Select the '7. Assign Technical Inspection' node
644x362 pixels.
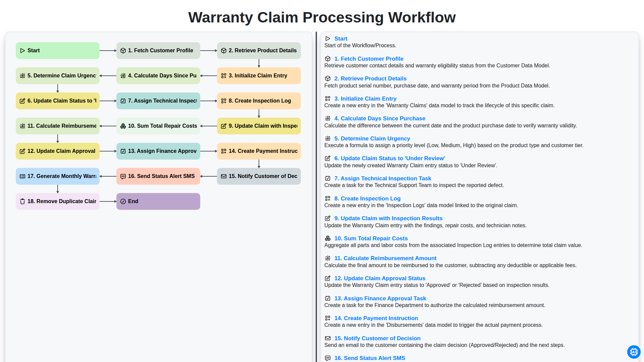[x=158, y=101]
